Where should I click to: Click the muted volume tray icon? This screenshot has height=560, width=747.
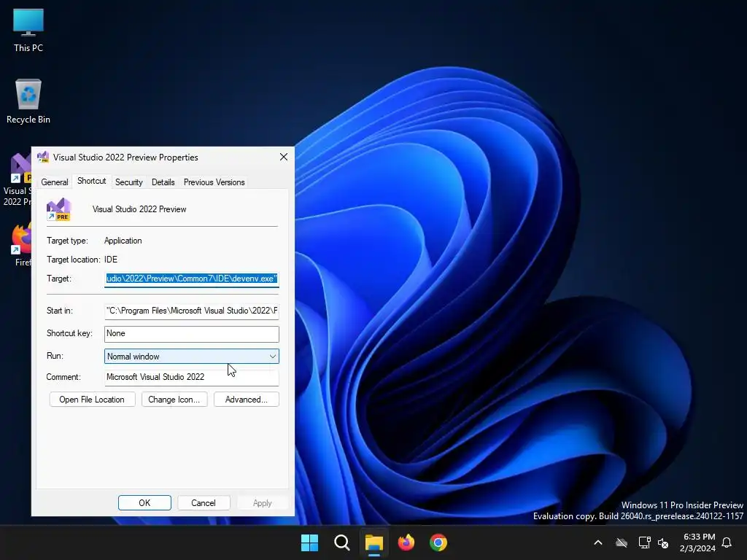[662, 542]
